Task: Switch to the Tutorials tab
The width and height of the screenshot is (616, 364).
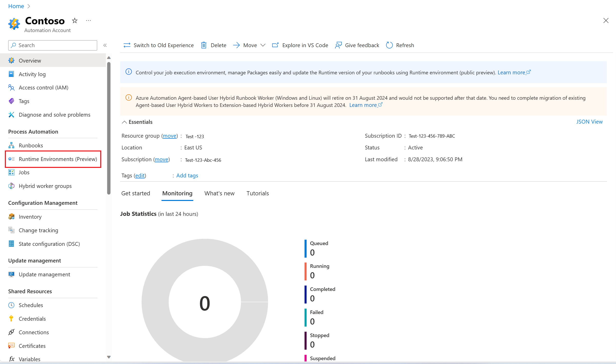Action: coord(258,193)
